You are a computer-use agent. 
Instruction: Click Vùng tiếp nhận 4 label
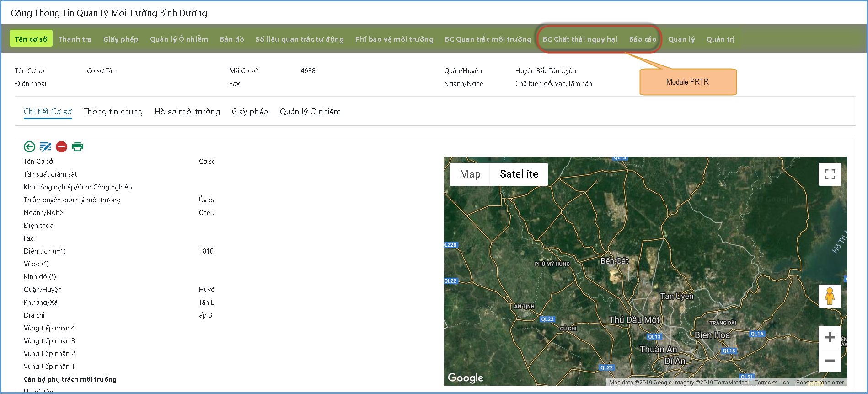click(x=49, y=328)
